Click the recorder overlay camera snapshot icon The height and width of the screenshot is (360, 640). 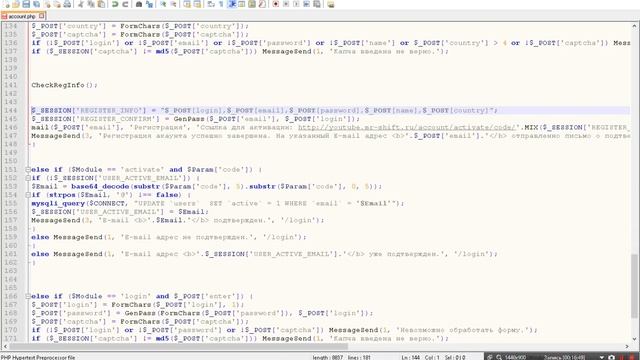pyautogui.click(x=611, y=357)
